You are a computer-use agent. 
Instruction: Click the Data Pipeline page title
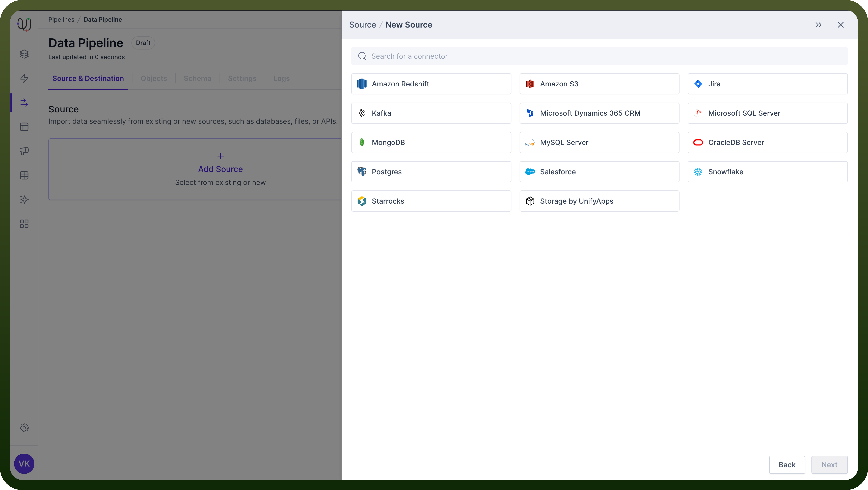(x=86, y=43)
